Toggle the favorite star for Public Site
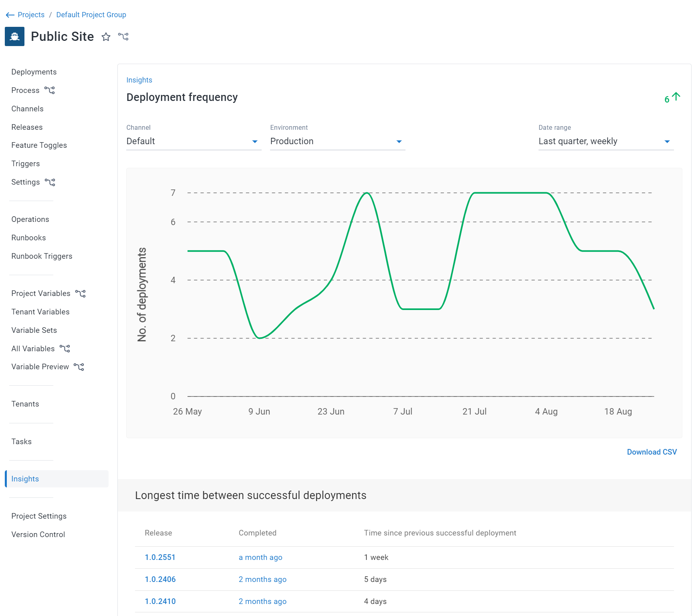Screen dimensions: 698x616 coord(106,37)
